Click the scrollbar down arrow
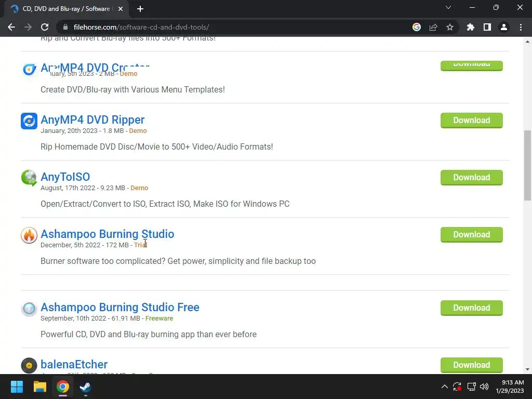 527,369
